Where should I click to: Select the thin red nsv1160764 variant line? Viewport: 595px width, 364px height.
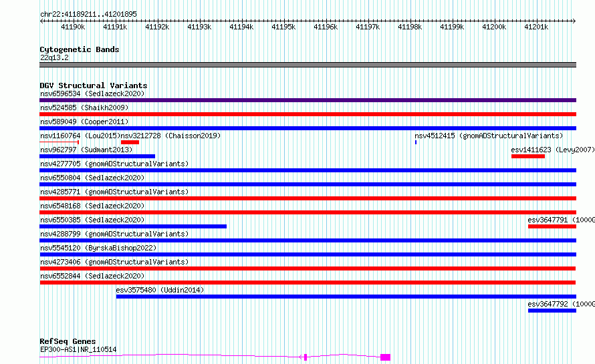pyautogui.click(x=59, y=142)
